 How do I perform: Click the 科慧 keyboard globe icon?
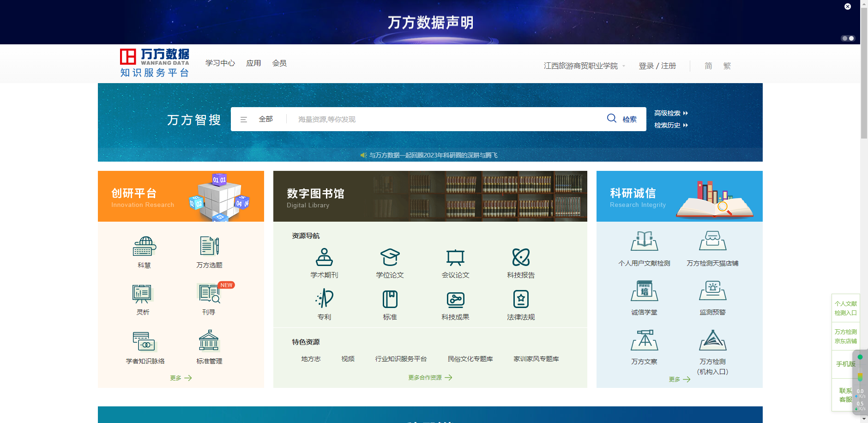145,246
